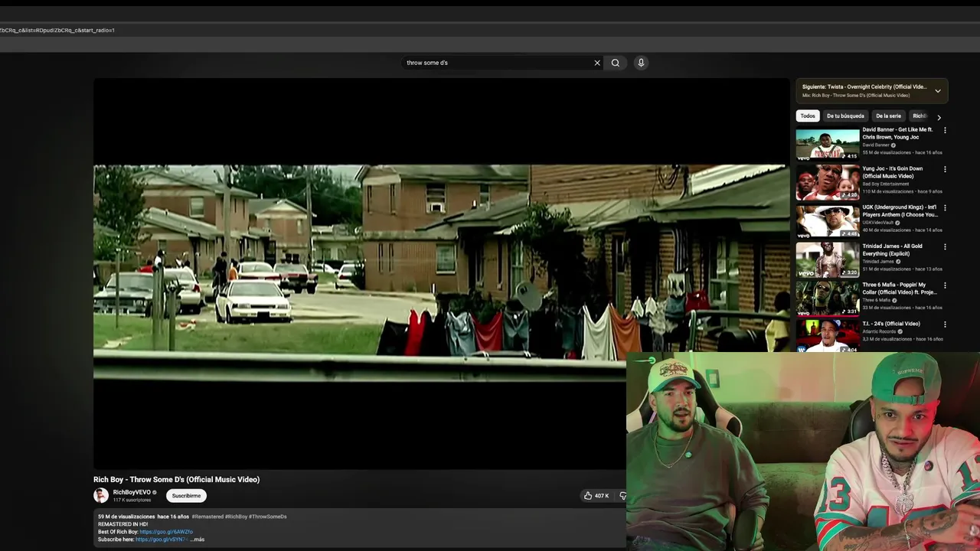The height and width of the screenshot is (551, 980).
Task: Click the Atlantic Records channel name
Action: point(880,331)
